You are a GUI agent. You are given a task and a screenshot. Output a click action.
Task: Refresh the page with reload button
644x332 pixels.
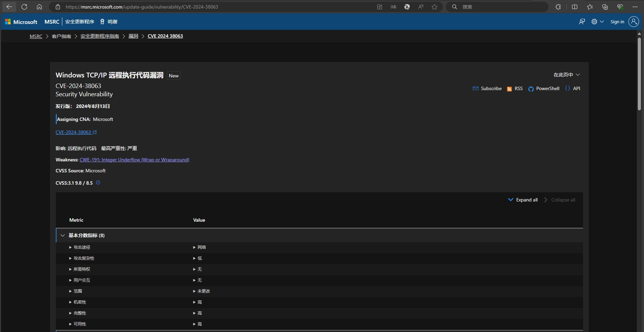(24, 7)
